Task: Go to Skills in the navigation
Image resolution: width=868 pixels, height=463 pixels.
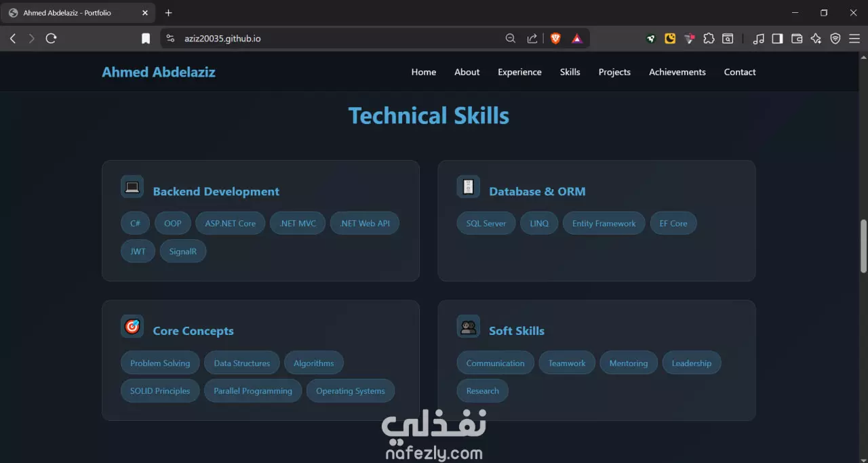Action: click(570, 72)
